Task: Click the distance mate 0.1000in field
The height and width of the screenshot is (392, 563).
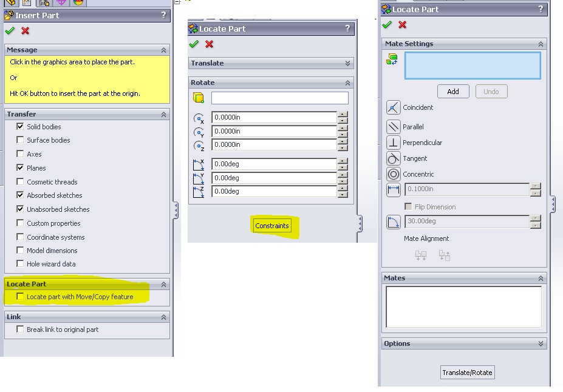Action: (467, 189)
